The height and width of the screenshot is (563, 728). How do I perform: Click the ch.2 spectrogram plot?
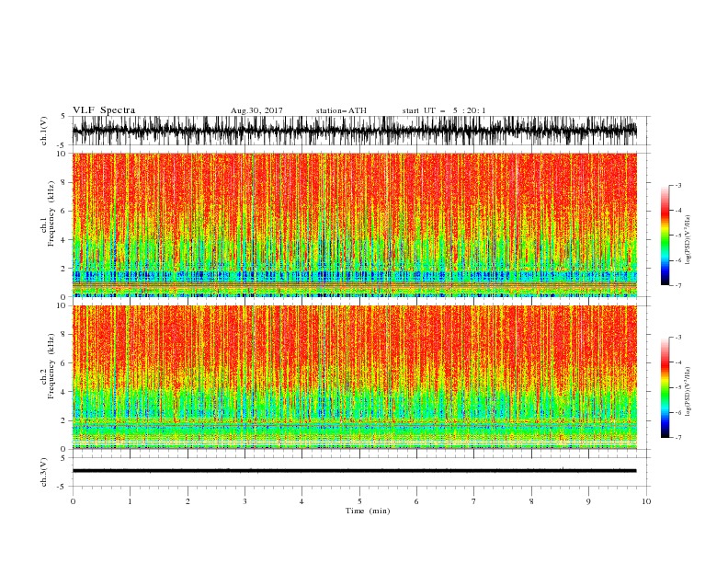(x=354, y=377)
